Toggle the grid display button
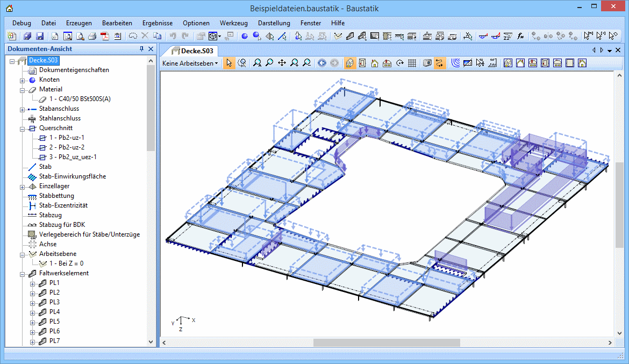 (x=412, y=63)
